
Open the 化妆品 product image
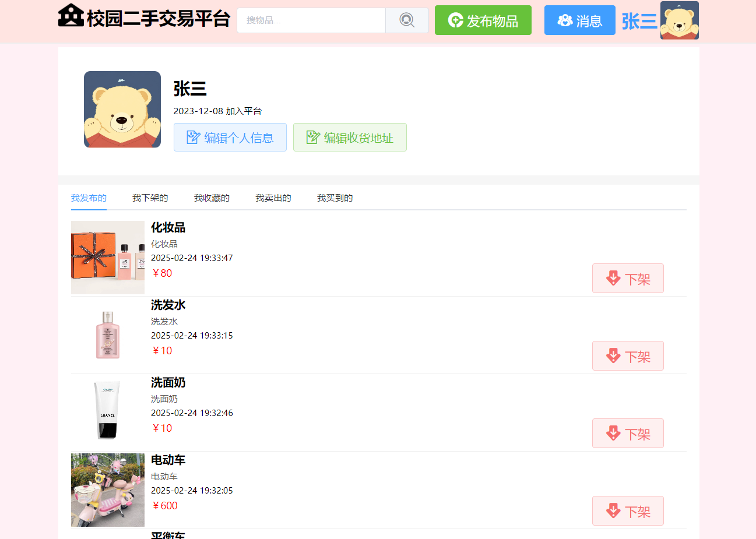[x=108, y=258]
